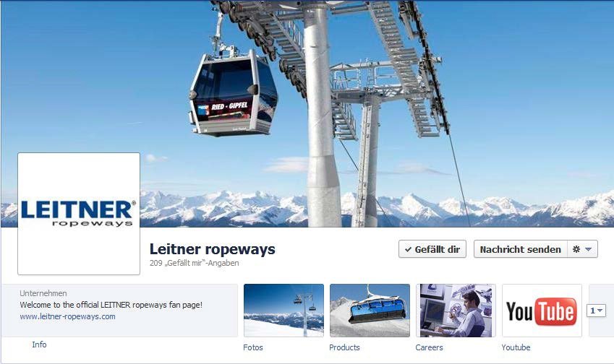Open the Careers thumbnail image
The height and width of the screenshot is (364, 614).
click(x=456, y=311)
